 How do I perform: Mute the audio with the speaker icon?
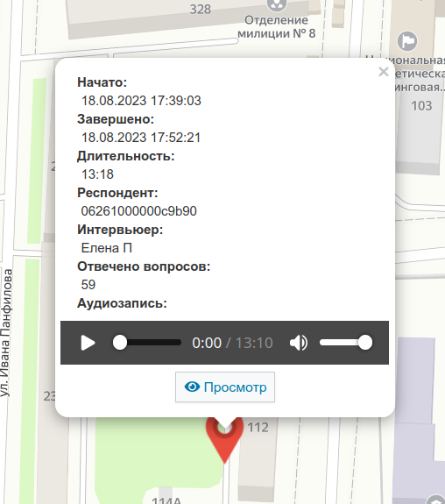point(299,343)
